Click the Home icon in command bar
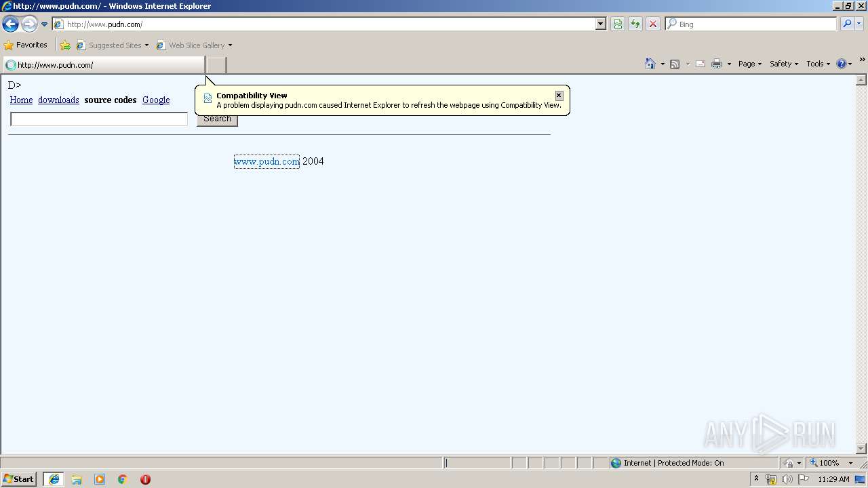Image resolution: width=868 pixels, height=488 pixels. [x=650, y=64]
